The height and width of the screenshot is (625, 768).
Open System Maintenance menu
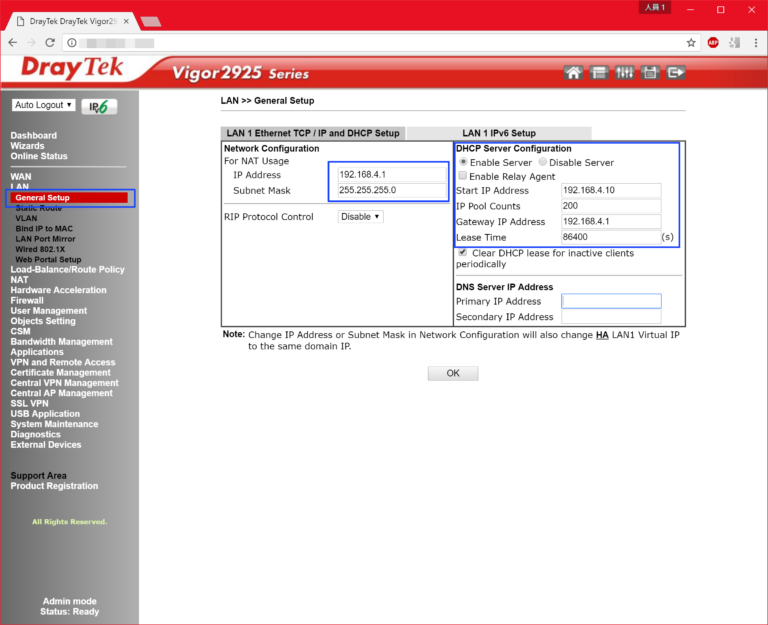[x=54, y=424]
